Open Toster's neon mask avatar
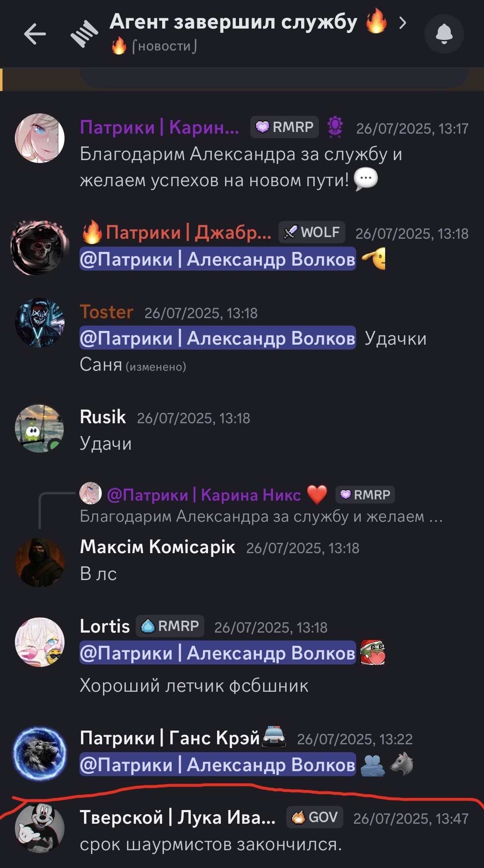 40,323
